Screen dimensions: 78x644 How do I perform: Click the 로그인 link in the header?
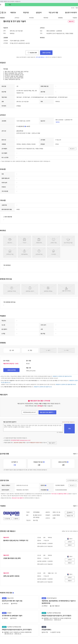tap(73, 8)
